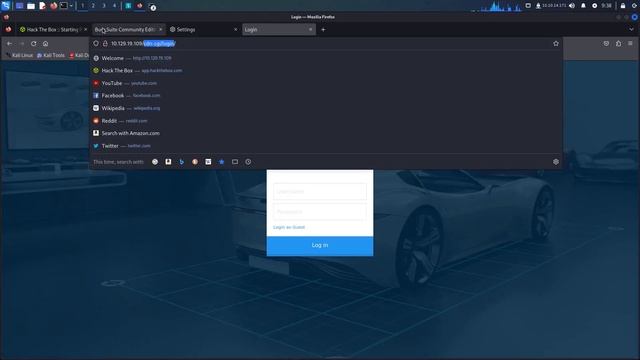Screen dimensions: 640x360
Task: Search with Amazon one-off engine icon
Action: [168, 162]
